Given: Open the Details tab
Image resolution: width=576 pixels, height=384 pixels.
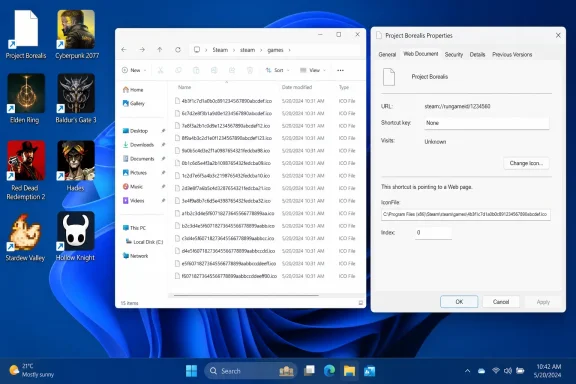Looking at the screenshot, I should coord(477,54).
